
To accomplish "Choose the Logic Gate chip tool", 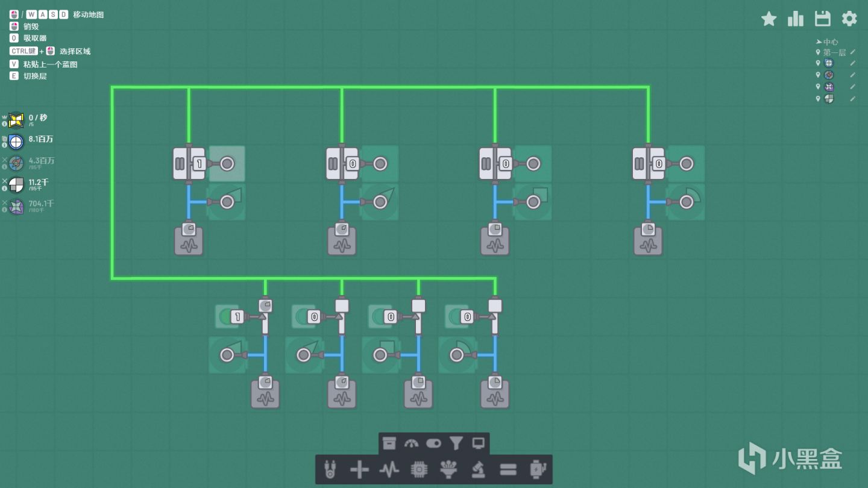I will click(418, 469).
